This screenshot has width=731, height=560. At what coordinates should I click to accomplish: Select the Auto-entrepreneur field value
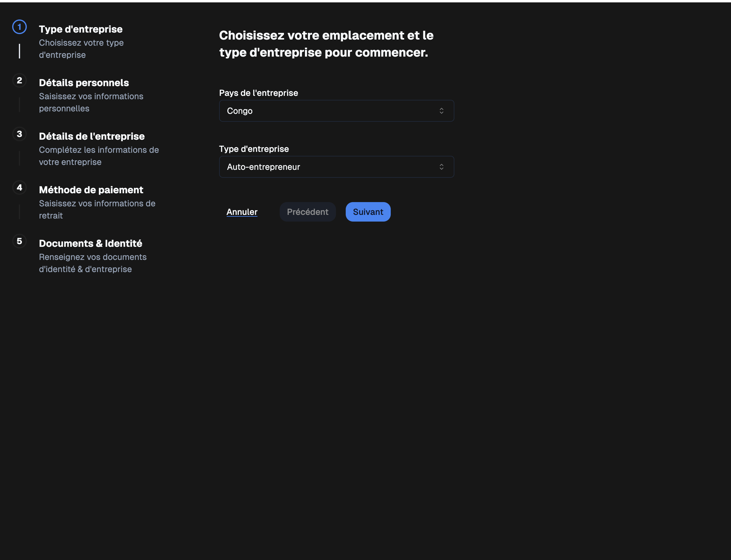click(x=336, y=167)
